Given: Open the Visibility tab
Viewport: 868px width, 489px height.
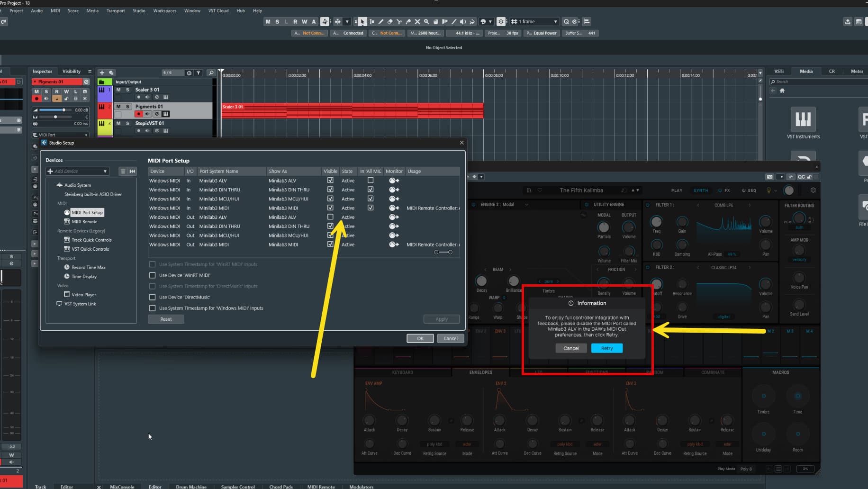Looking at the screenshot, I should (72, 72).
